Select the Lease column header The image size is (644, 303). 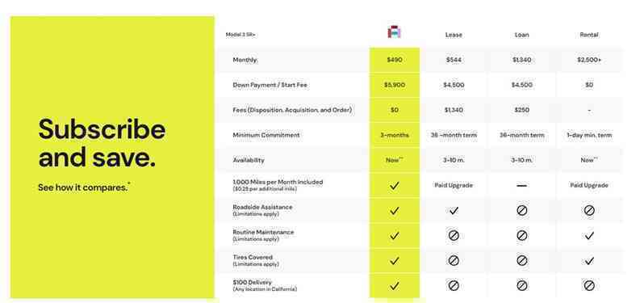(x=454, y=35)
